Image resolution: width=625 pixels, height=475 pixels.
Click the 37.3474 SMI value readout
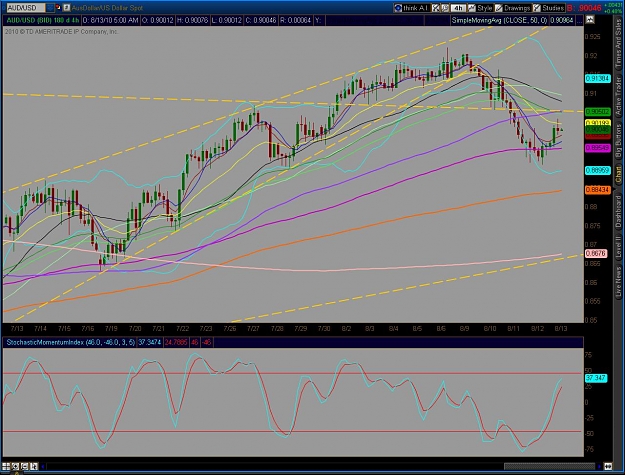[149, 342]
